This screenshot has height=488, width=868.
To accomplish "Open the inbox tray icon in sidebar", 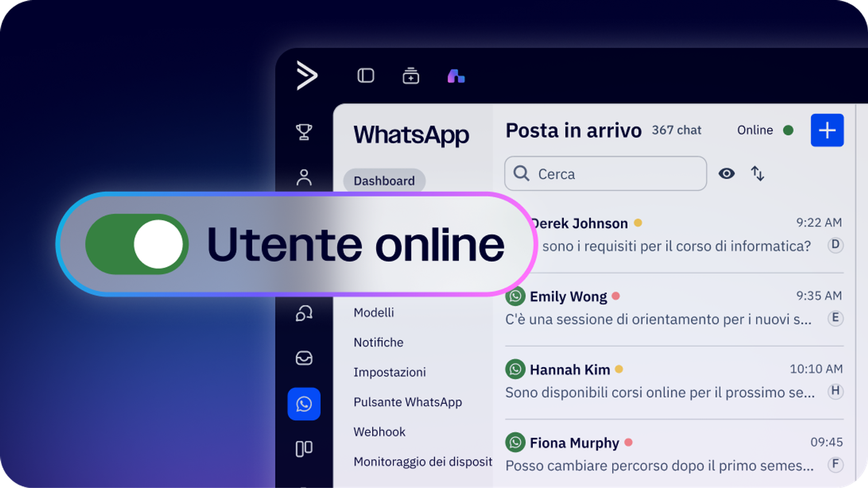I will pyautogui.click(x=304, y=358).
